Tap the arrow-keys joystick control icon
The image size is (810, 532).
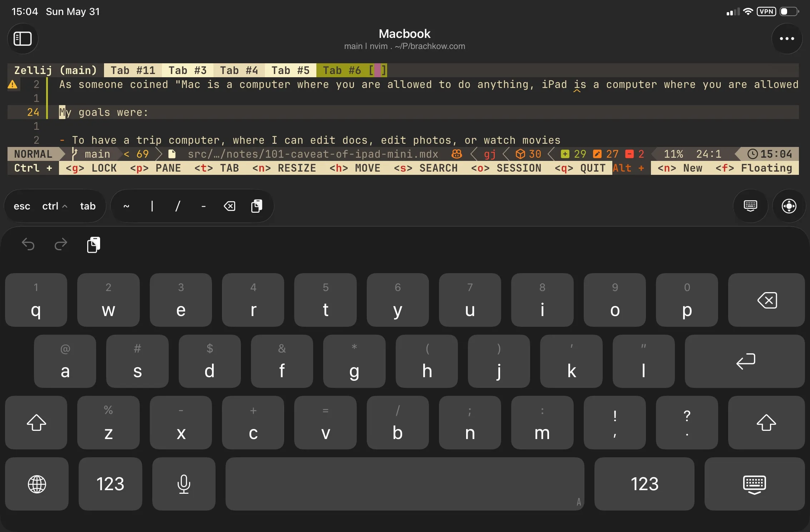click(x=789, y=206)
